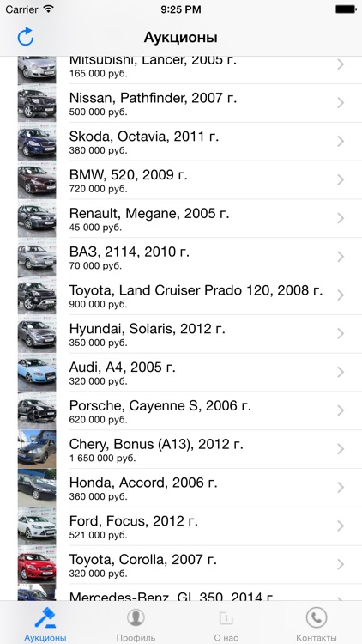Select 'Audi, A4, 2005 г.' title
362x644 pixels.
(123, 368)
